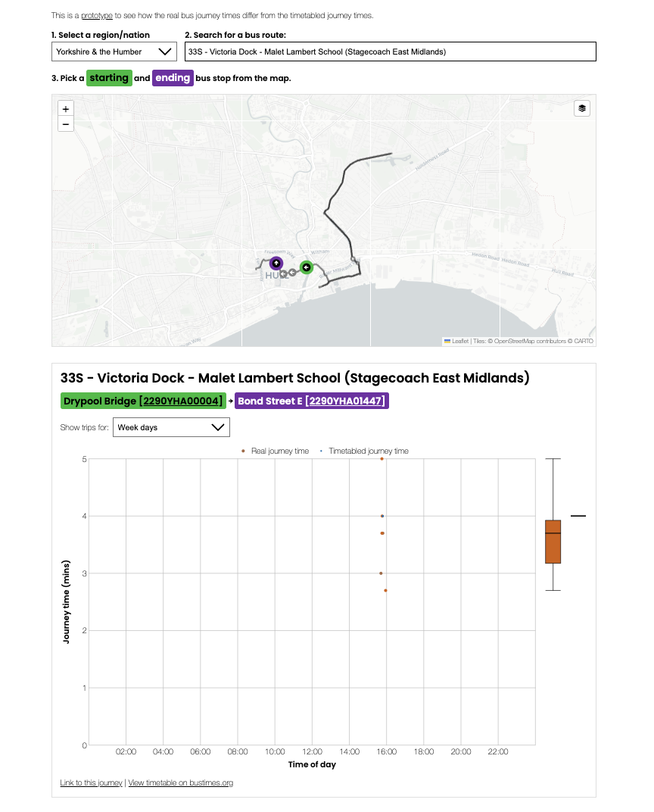654x812 pixels.
Task: Open the map layers control
Action: (x=581, y=108)
